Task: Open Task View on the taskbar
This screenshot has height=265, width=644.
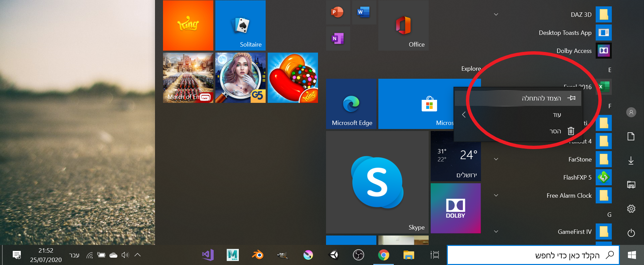Action: (435, 255)
